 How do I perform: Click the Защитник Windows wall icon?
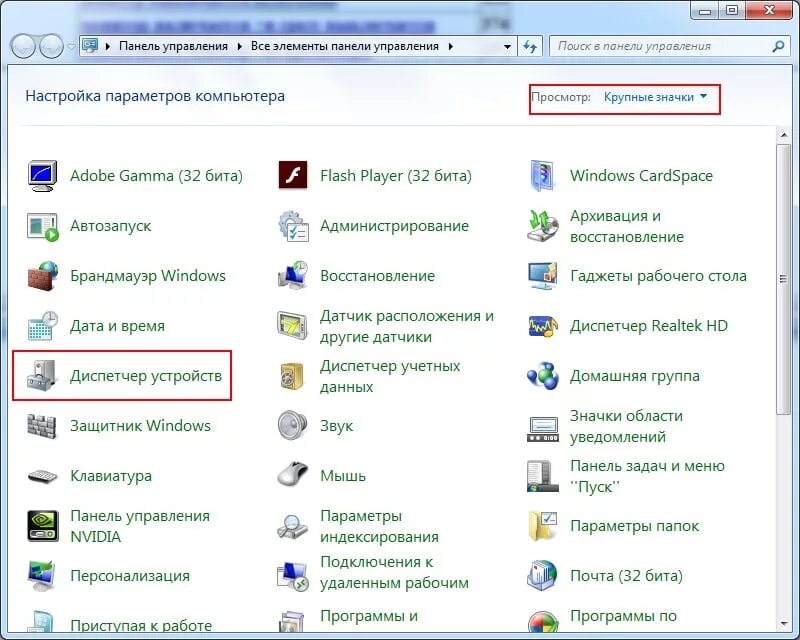tap(42, 426)
